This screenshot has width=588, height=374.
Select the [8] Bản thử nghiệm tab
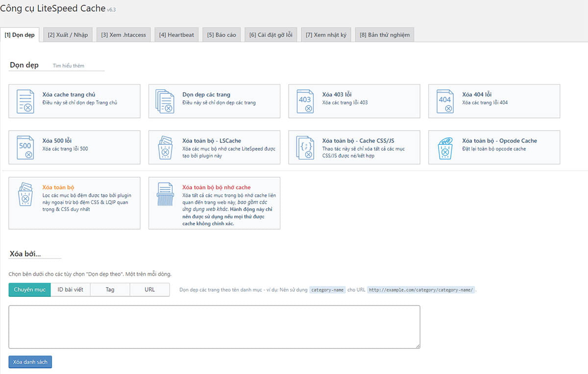click(385, 35)
